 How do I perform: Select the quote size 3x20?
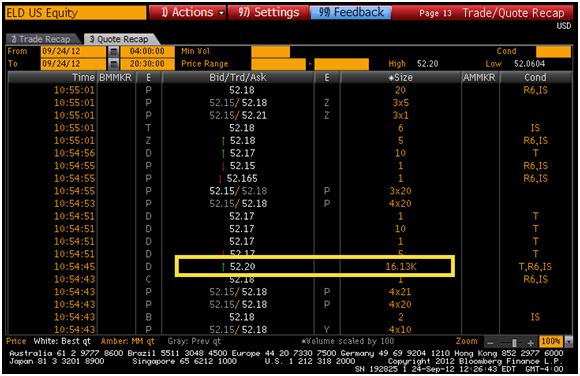[x=400, y=191]
